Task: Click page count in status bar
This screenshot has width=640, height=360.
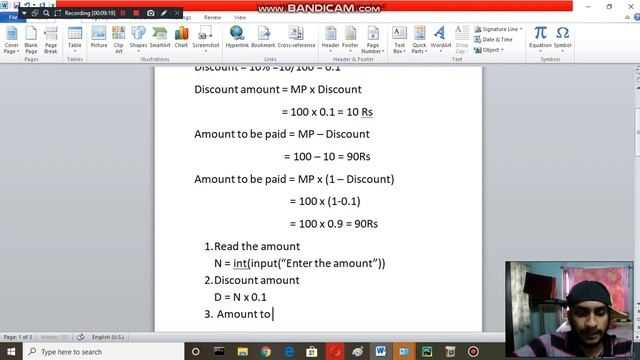Action: tap(18, 337)
